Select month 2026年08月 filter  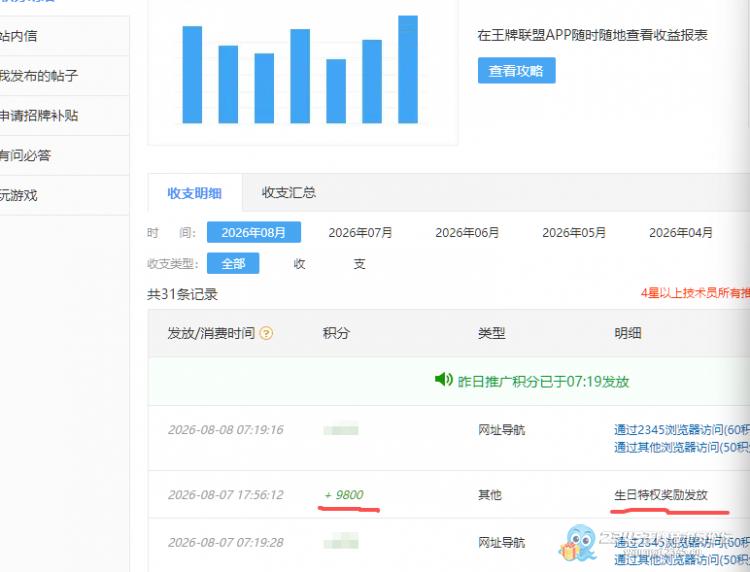click(254, 232)
